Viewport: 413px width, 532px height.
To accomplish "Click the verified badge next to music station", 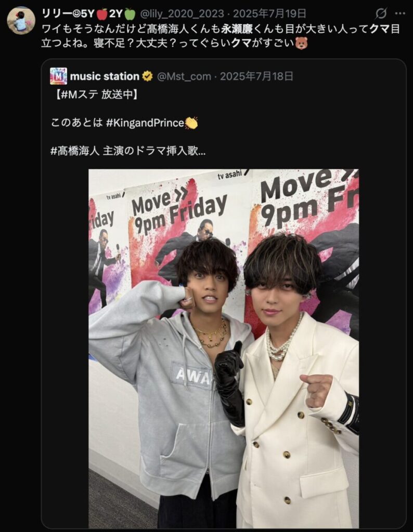I will pos(147,76).
